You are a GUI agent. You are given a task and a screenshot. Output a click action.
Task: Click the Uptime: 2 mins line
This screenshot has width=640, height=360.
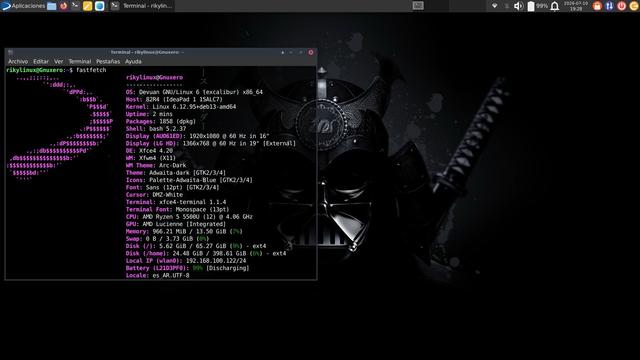click(x=149, y=114)
